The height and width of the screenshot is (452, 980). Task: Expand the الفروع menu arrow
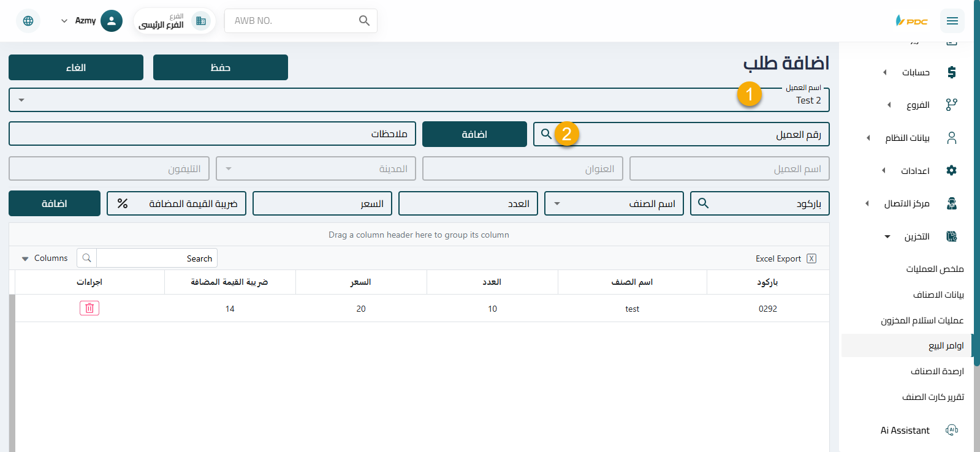889,105
